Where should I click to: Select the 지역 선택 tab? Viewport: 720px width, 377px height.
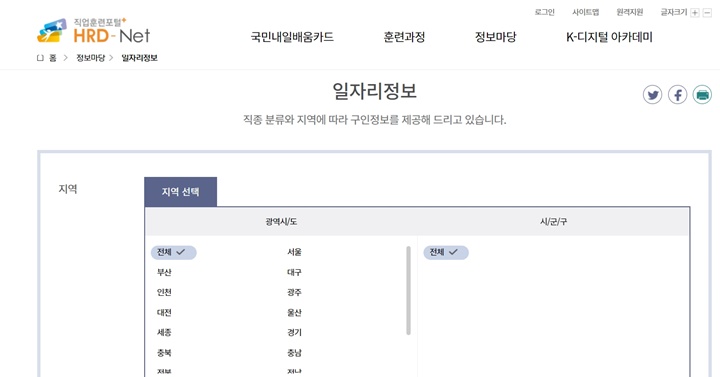point(180,191)
